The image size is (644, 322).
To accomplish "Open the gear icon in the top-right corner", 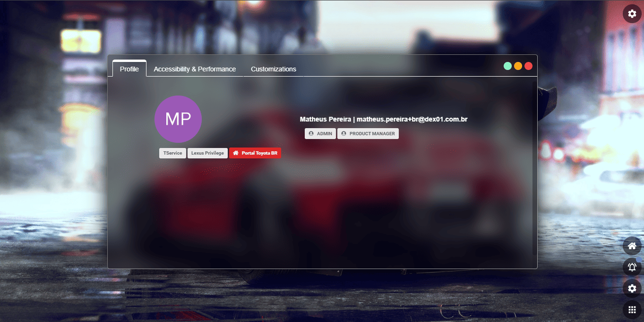I will tap(632, 14).
